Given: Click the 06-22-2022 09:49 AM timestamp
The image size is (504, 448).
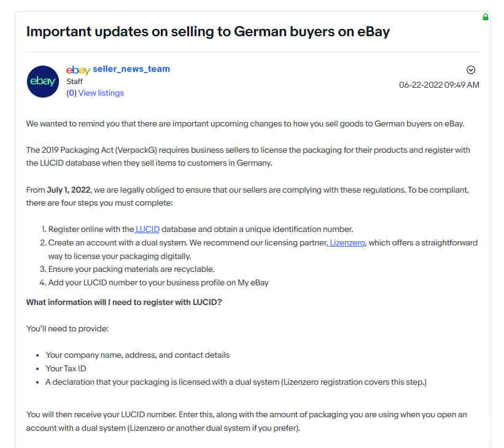Looking at the screenshot, I should [x=439, y=85].
